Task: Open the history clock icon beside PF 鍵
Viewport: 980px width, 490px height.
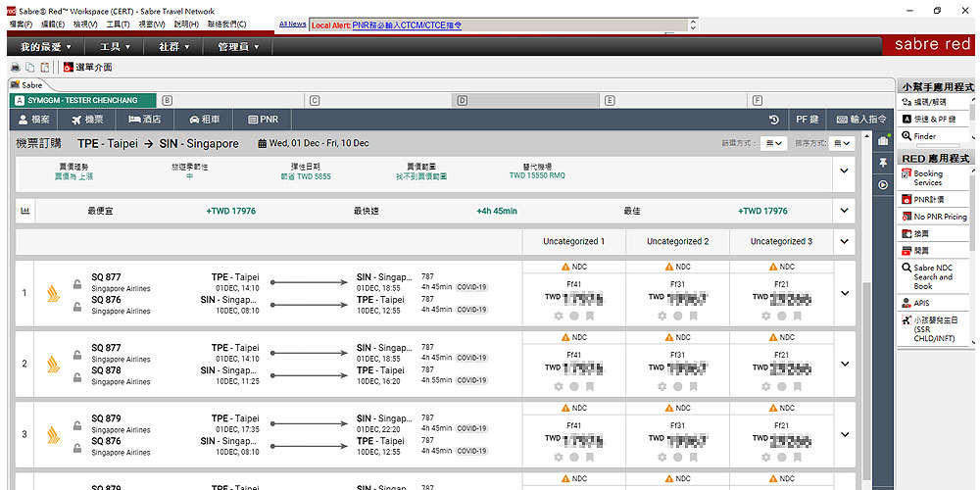Action: point(773,120)
